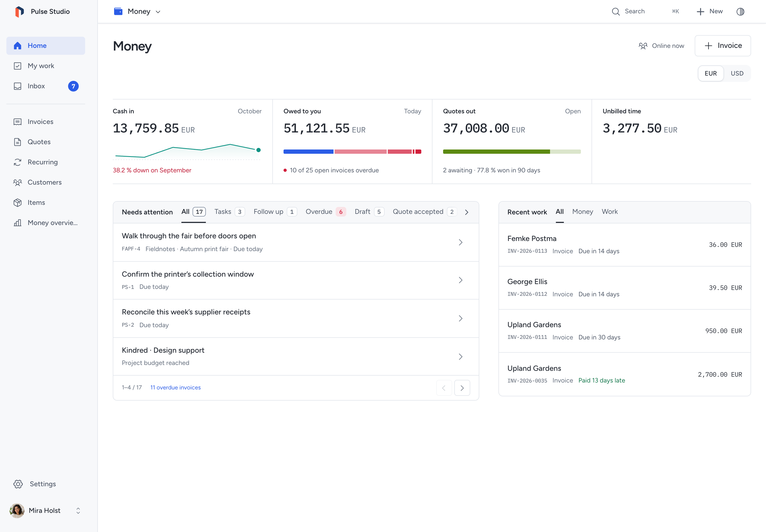This screenshot has height=532, width=766.
Task: Click the search magnifier icon
Action: 616,12
